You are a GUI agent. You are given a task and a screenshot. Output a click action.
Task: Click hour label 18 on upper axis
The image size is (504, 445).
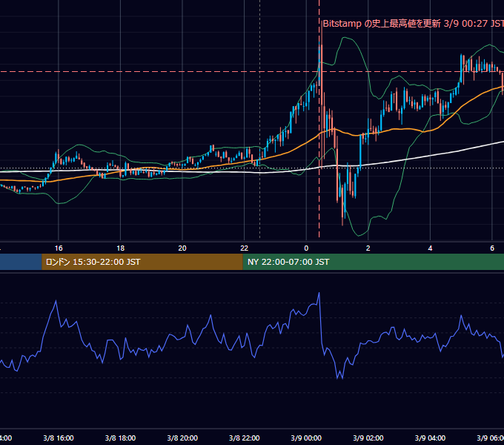(120, 248)
